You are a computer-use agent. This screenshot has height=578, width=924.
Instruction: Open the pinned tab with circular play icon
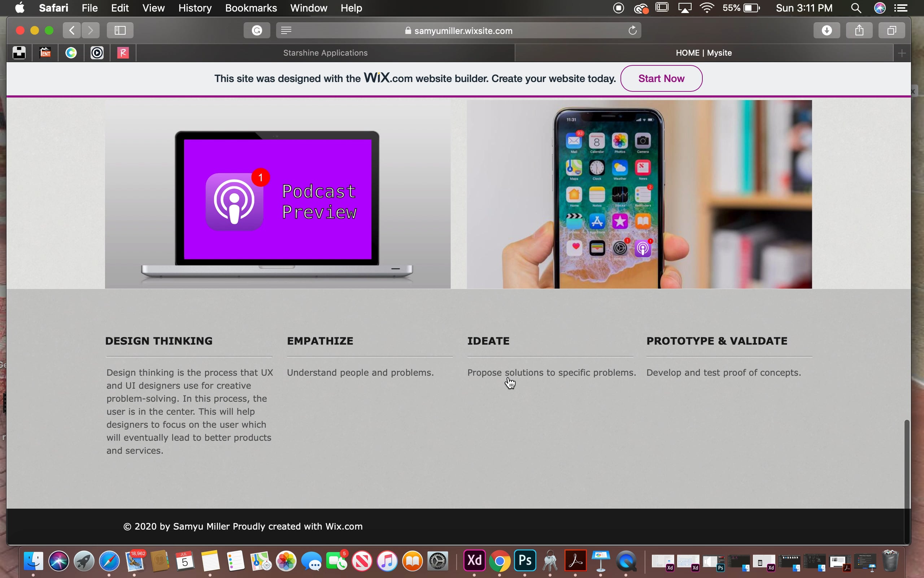pyautogui.click(x=97, y=53)
